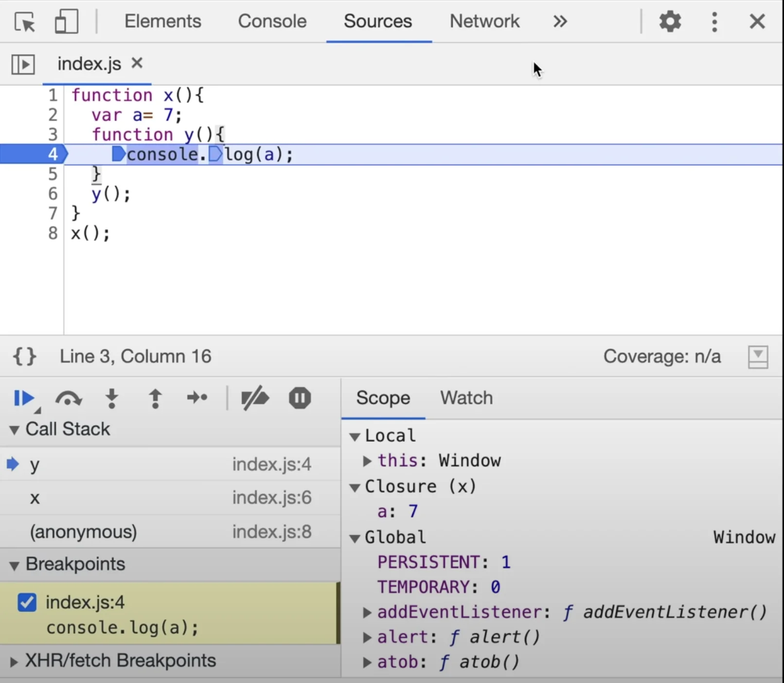Open the DevTools three-dot menu

[714, 22]
